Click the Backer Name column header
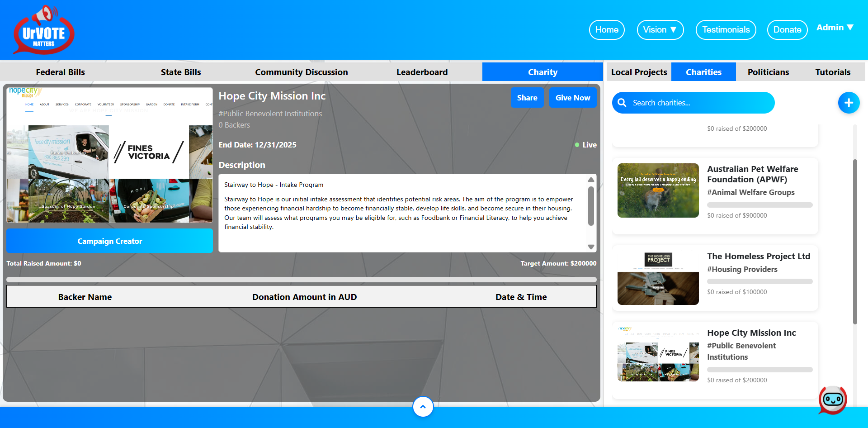 85,297
